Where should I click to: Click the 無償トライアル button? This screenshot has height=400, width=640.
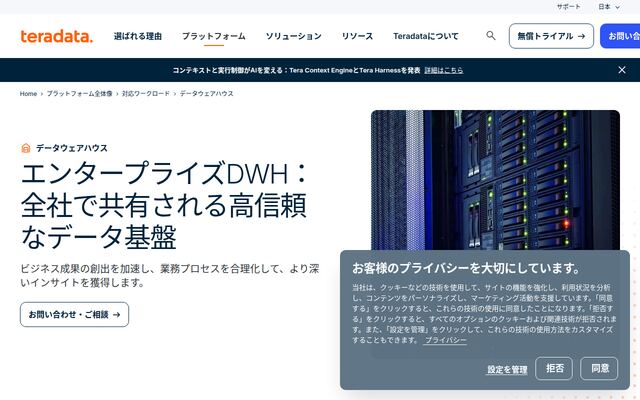tap(551, 36)
